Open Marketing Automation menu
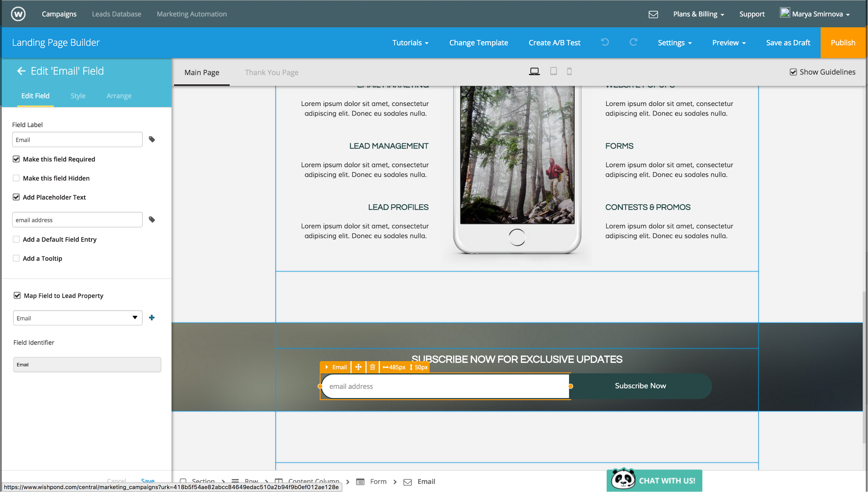 click(192, 14)
